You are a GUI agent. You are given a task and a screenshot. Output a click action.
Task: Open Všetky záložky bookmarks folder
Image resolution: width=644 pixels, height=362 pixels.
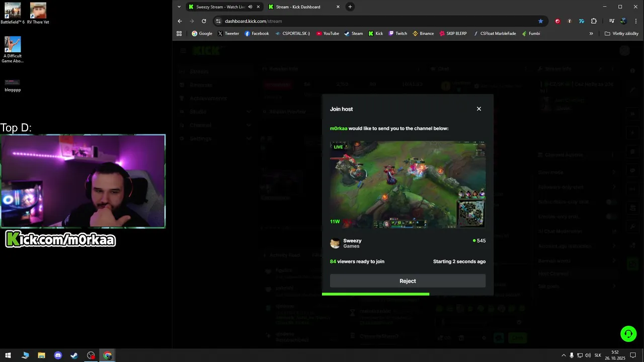coord(621,34)
